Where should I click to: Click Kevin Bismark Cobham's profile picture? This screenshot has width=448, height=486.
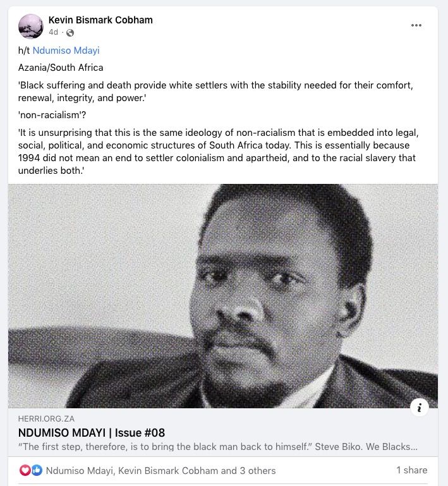point(31,26)
